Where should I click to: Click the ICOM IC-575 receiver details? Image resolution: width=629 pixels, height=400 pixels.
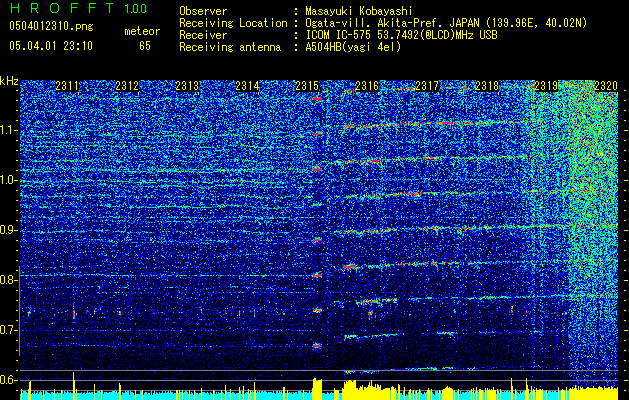401,35
